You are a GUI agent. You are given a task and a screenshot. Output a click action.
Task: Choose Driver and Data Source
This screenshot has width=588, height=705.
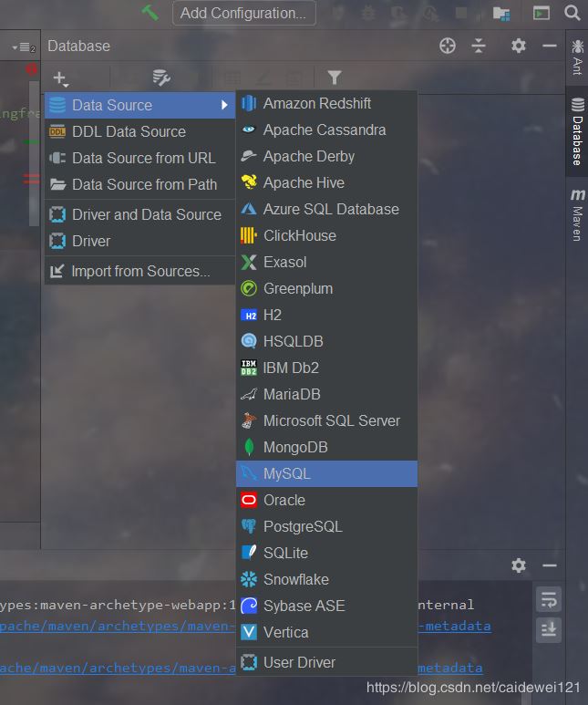140,214
